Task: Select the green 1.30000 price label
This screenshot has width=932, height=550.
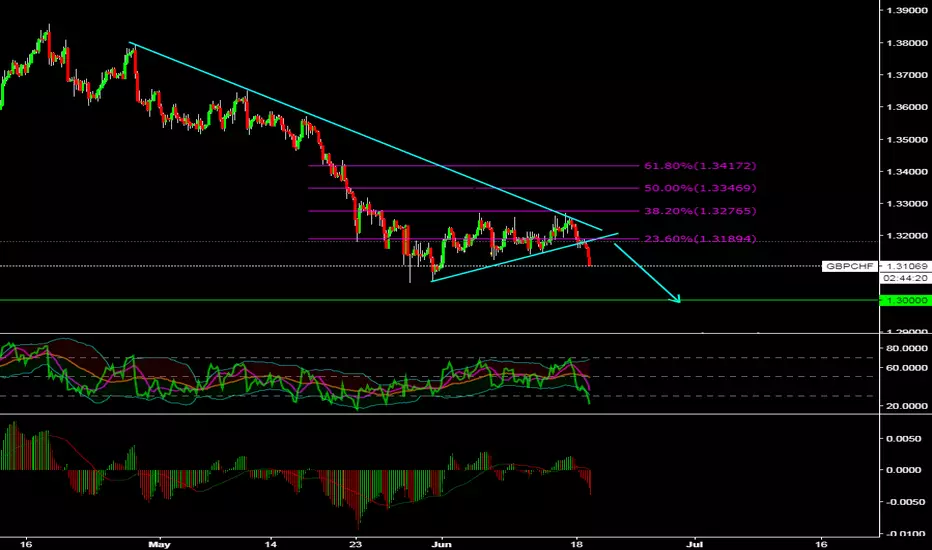Action: (905, 301)
